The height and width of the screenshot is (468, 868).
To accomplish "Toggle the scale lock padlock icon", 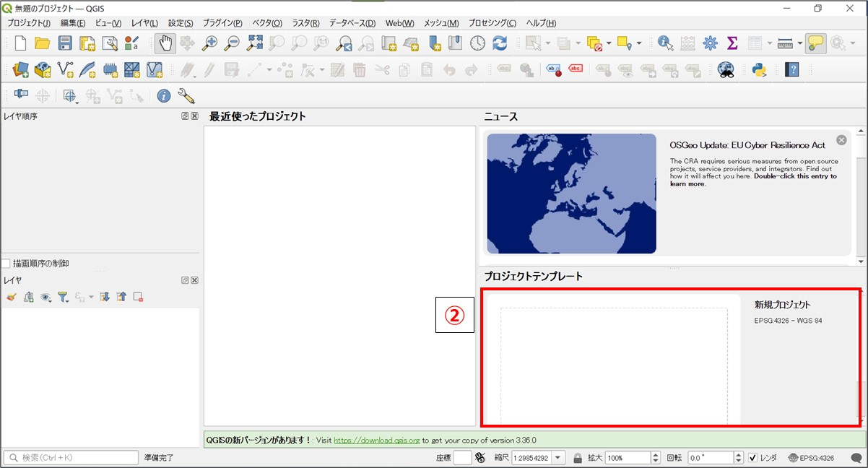I will [x=578, y=458].
